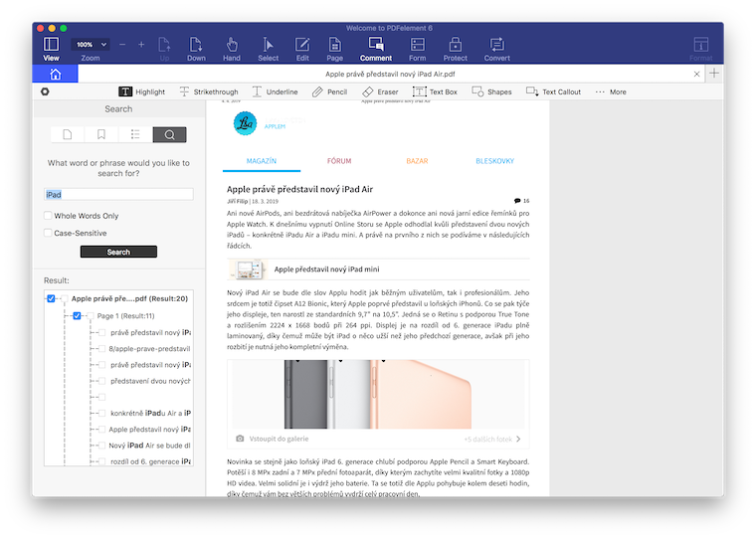This screenshot has height=539, width=756.
Task: Go to previous page with Up
Action: (164, 49)
